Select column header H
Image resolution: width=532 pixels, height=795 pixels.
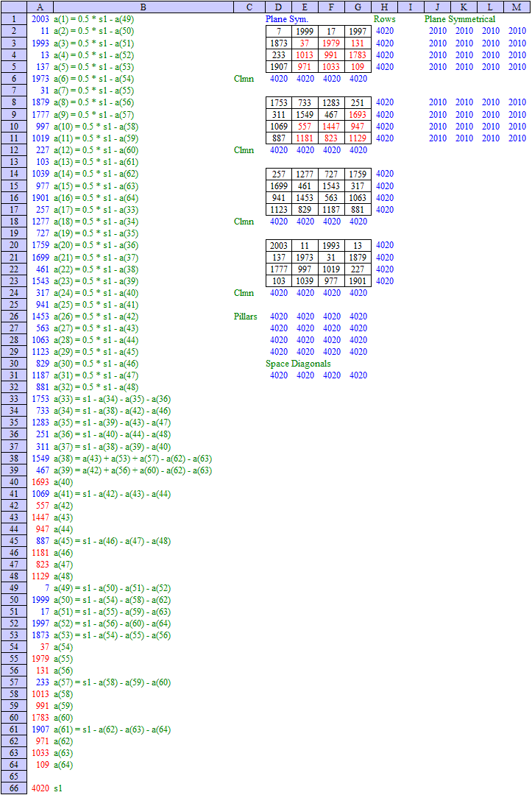pos(385,7)
